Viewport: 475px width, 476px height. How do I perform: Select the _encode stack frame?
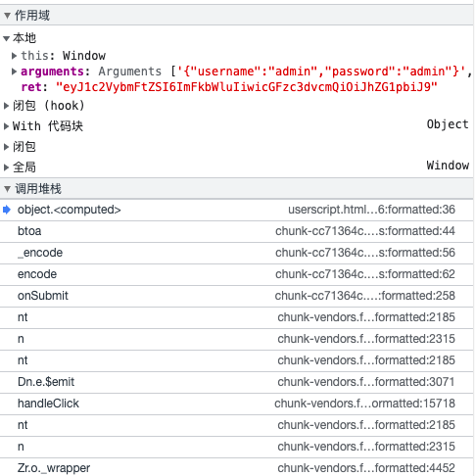click(x=237, y=253)
